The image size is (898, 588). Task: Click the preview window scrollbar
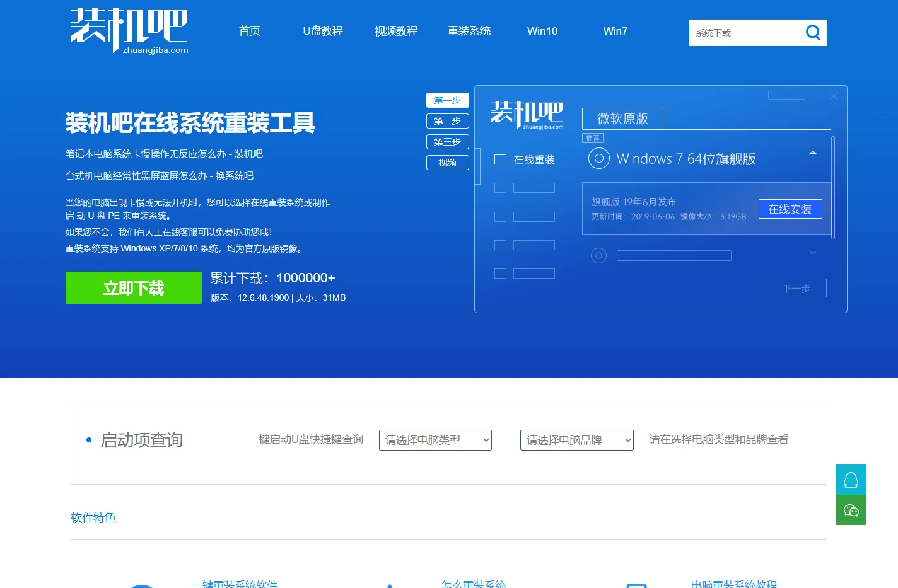pos(833,188)
